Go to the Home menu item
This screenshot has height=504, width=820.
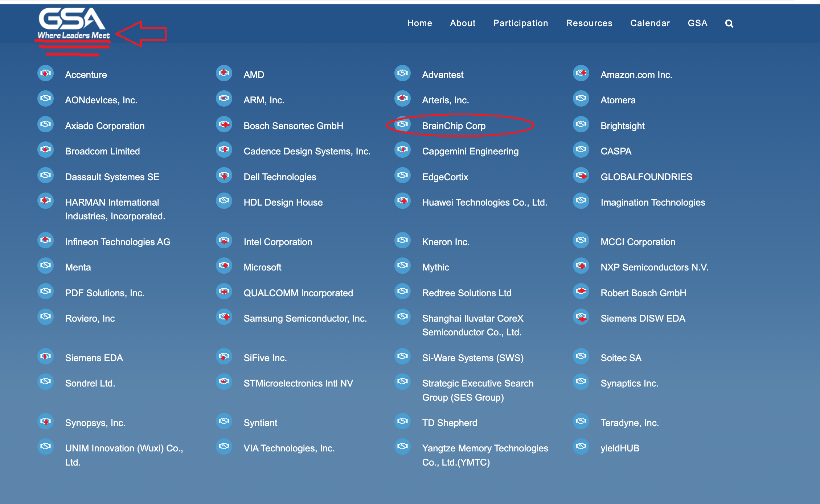(x=419, y=23)
